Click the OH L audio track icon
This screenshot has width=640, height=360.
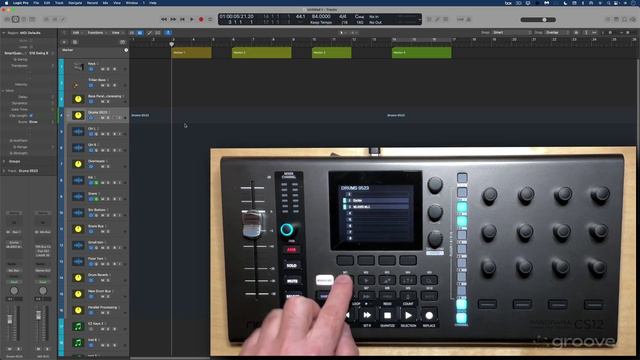click(x=78, y=131)
